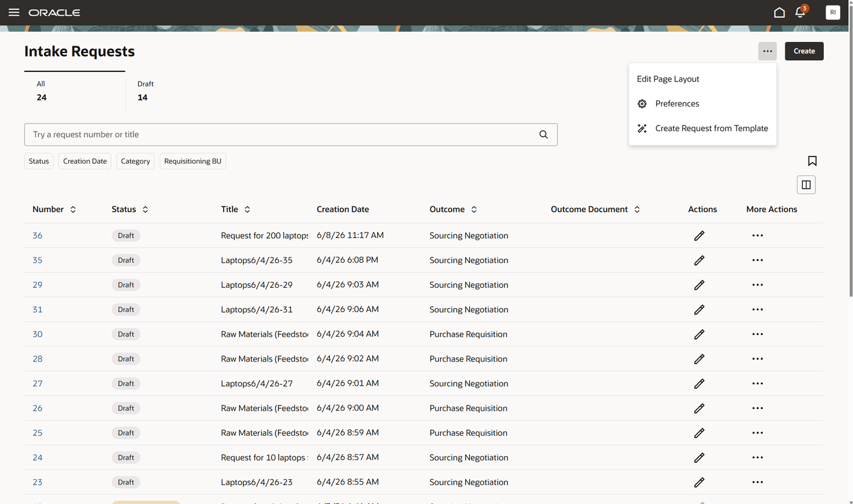Screen dimensions: 853x504
Task: Open the RI user avatar menu
Action: pyautogui.click(x=833, y=12)
